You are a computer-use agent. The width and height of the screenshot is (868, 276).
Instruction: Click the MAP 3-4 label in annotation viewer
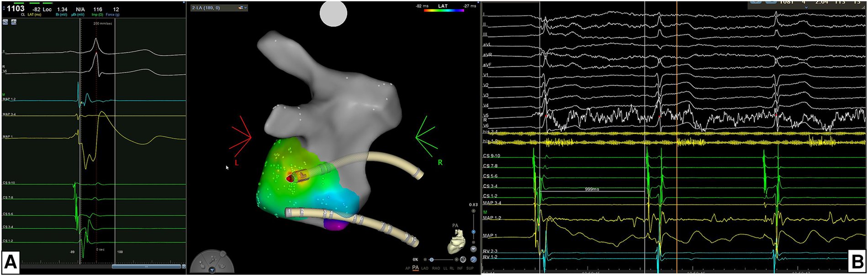9,114
